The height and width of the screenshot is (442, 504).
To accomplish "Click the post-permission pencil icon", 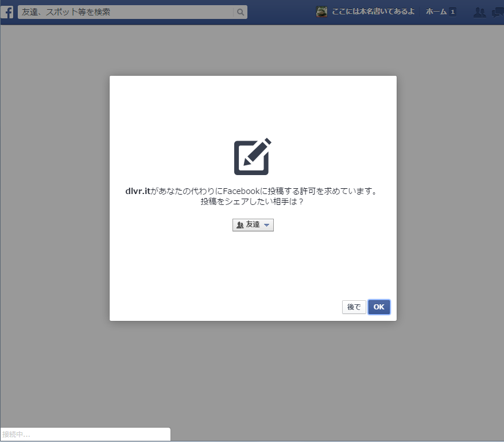I will pyautogui.click(x=253, y=157).
